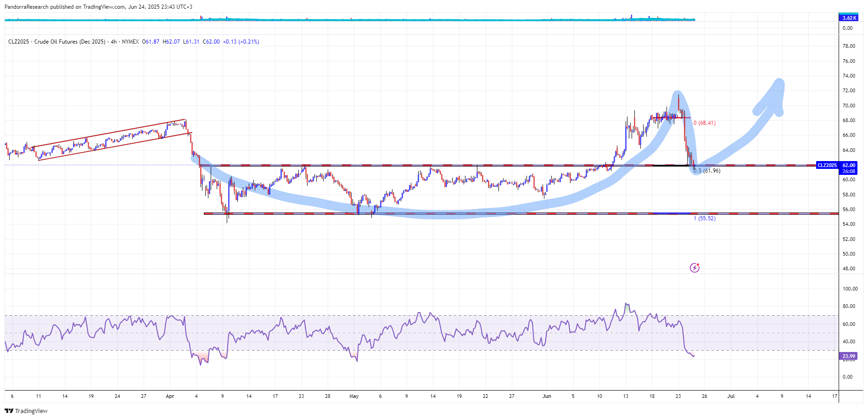Click the TradingView logo at bottom left
Image resolution: width=868 pixels, height=419 pixels.
(26, 411)
